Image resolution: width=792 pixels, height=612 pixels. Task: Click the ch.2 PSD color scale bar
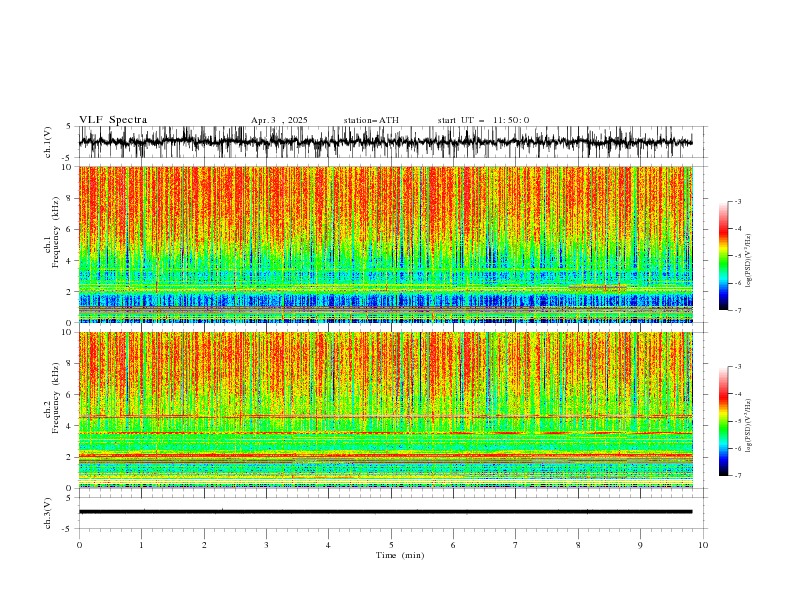723,421
